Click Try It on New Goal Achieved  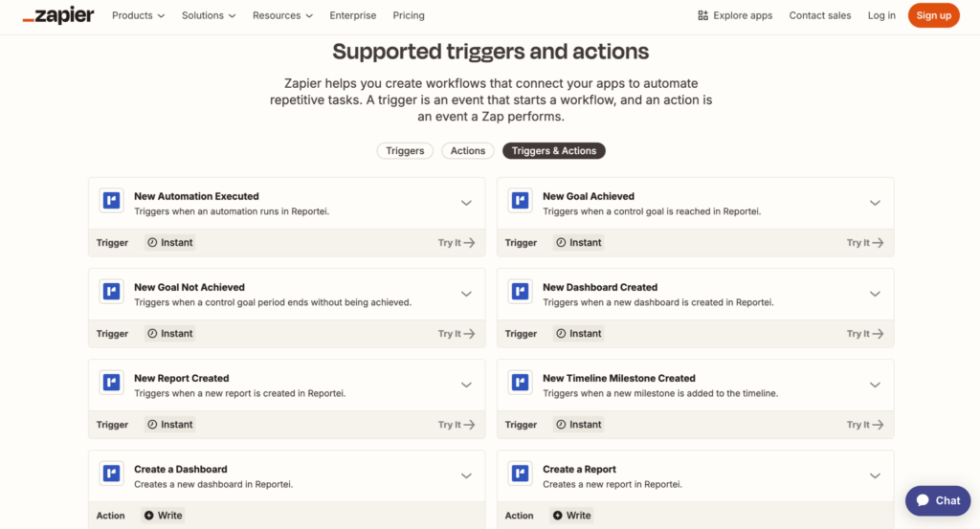tap(865, 242)
